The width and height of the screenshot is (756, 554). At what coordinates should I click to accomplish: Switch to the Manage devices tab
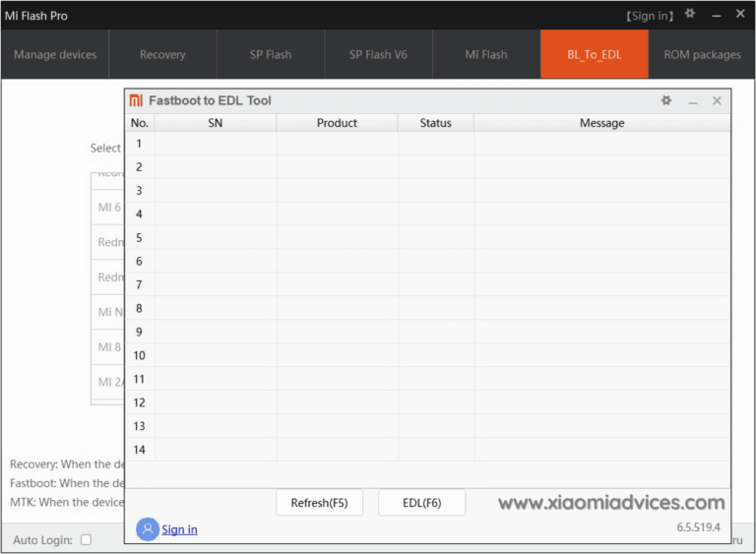(55, 54)
